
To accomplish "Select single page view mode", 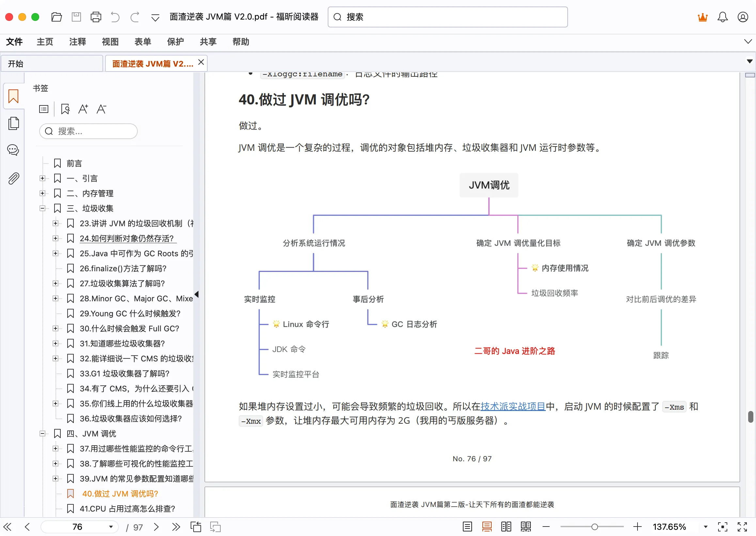I will click(467, 527).
